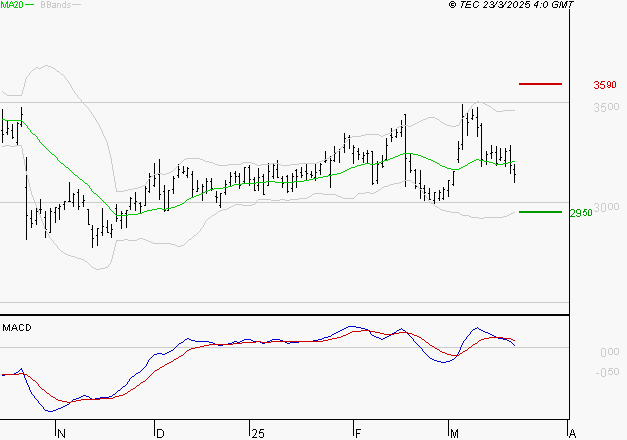Screen dimensions: 627x440
Task: Click the MACD -050 axis label
Action: pyautogui.click(x=607, y=372)
